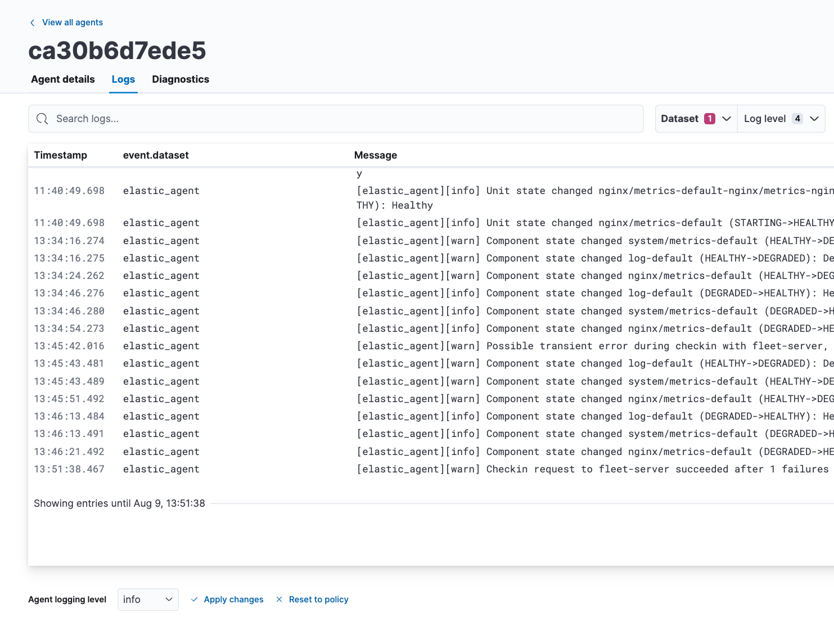Click the search magnifier icon
Screen dimensions: 834x644
click(x=42, y=119)
